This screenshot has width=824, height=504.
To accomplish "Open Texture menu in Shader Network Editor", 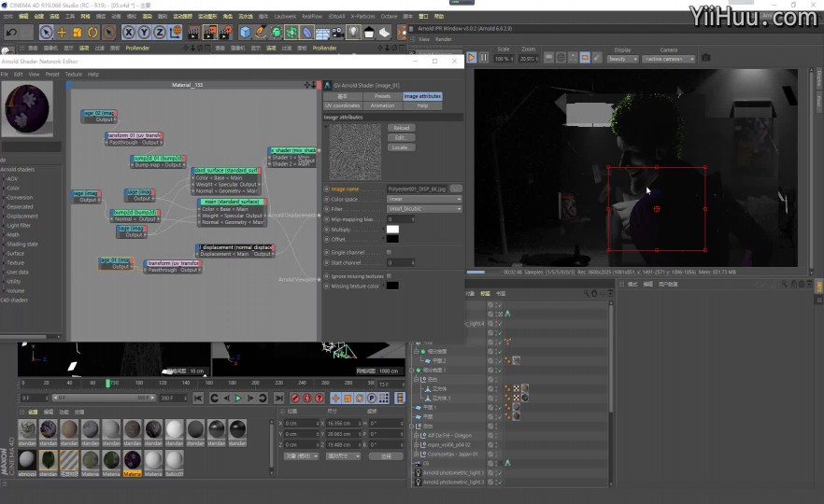I will [x=74, y=74].
